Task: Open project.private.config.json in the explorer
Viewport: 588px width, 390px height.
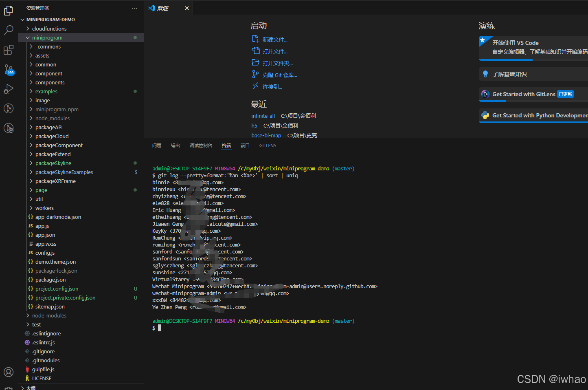Action: [x=65, y=297]
